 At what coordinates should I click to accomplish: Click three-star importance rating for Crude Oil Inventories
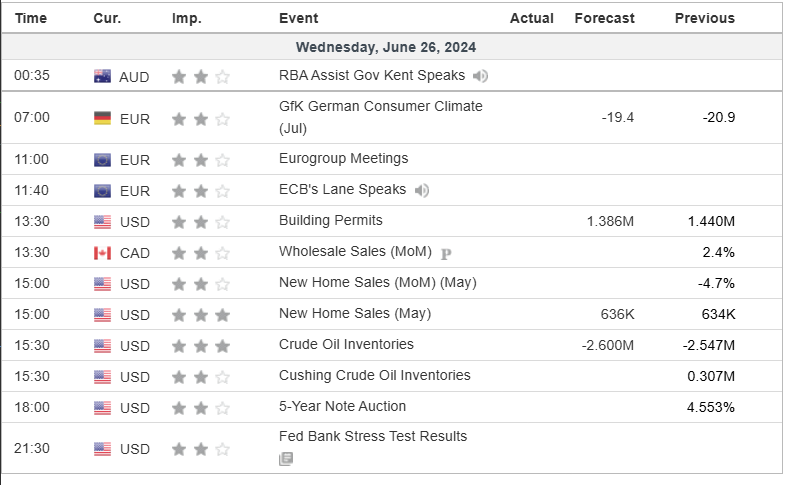point(200,346)
